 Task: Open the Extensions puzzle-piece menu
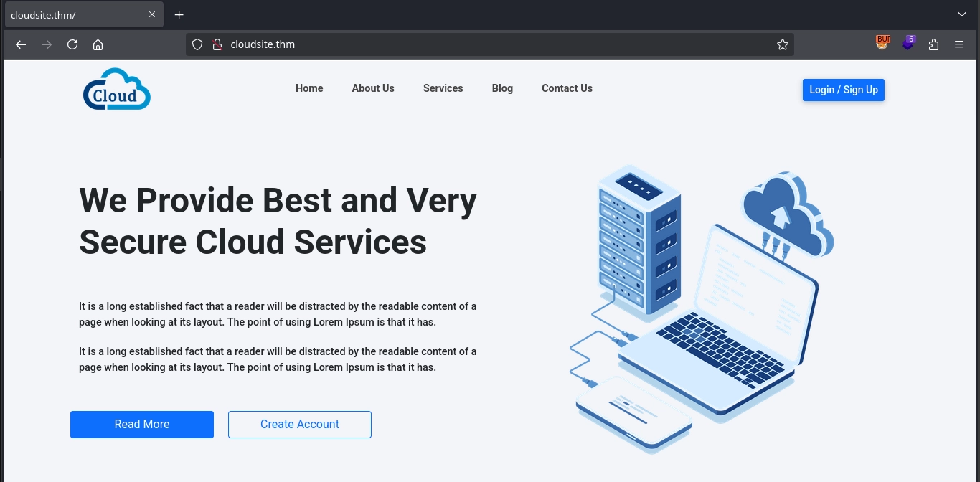pyautogui.click(x=933, y=44)
